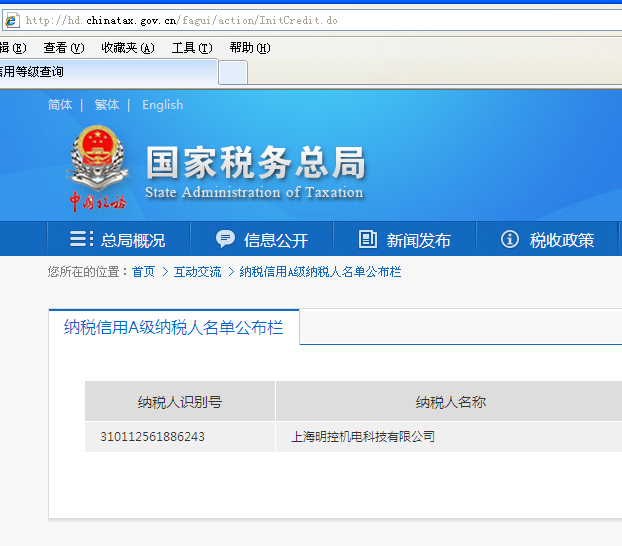Switch language to 繁体

pyautogui.click(x=107, y=105)
